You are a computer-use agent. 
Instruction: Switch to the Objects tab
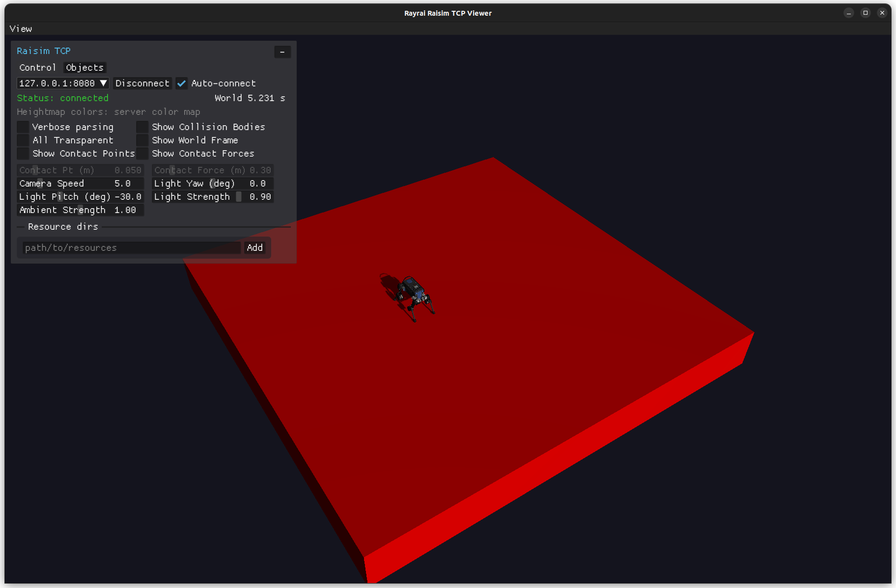(x=84, y=67)
